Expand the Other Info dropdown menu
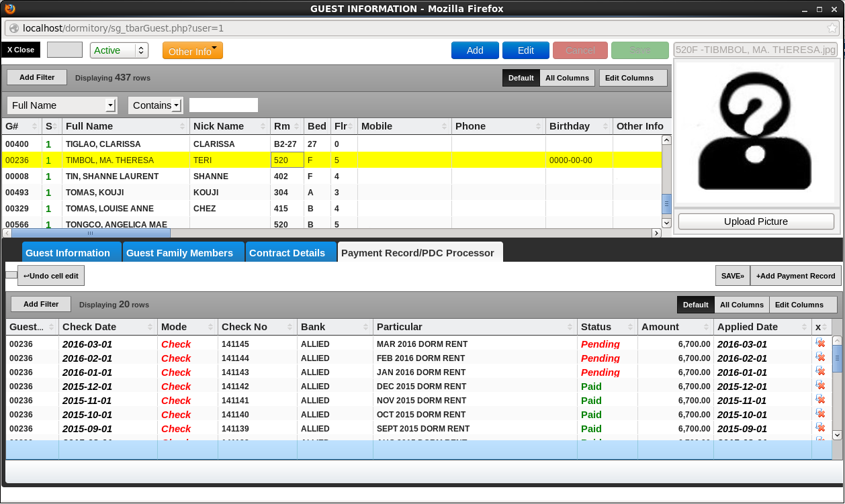 click(x=192, y=51)
